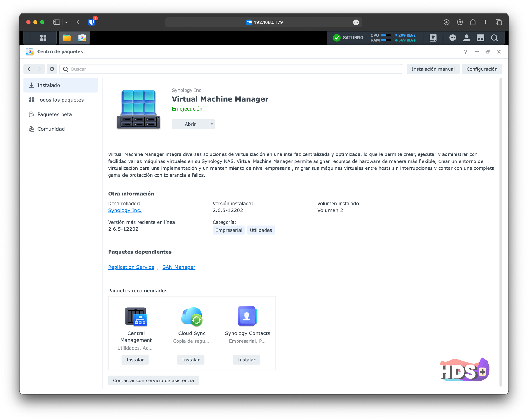Click the Buscar search input field
This screenshot has width=528, height=420.
230,69
